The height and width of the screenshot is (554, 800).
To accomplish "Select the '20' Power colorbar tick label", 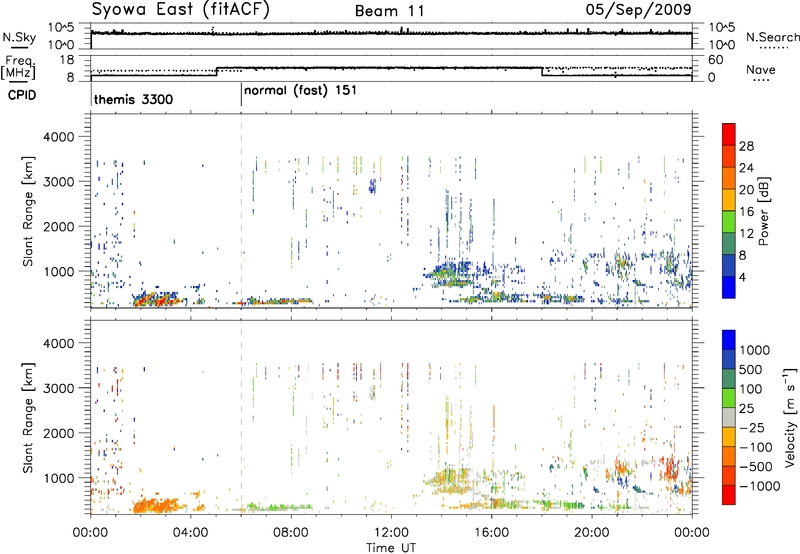I will click(x=746, y=190).
